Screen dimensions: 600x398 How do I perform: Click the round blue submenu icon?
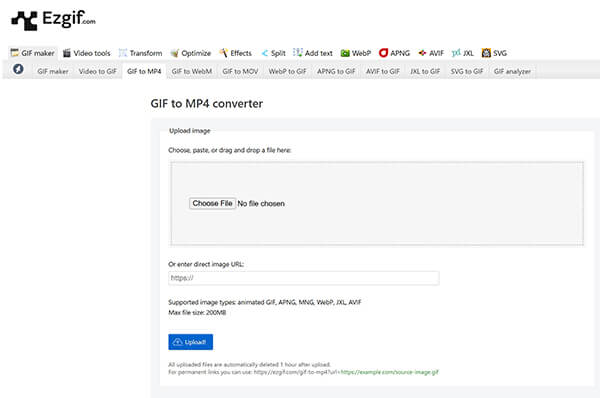(x=18, y=69)
